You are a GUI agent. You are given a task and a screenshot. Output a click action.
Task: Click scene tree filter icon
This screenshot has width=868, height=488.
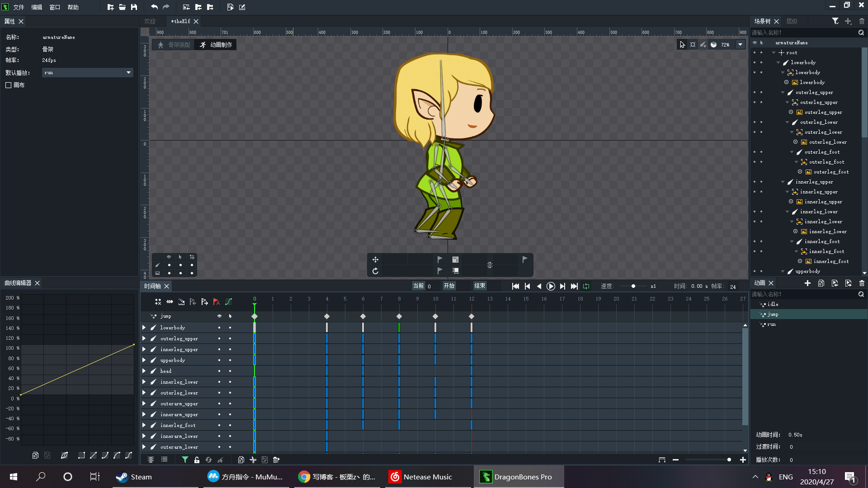click(835, 21)
